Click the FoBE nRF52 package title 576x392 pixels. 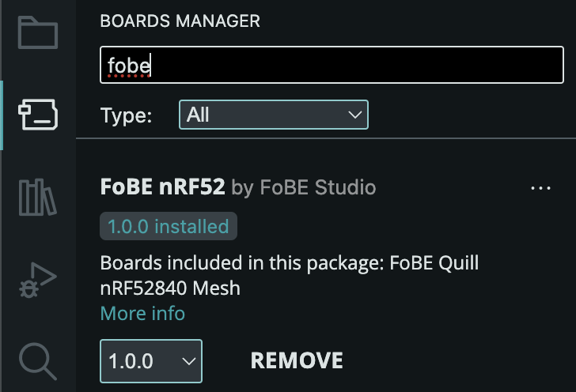point(162,187)
